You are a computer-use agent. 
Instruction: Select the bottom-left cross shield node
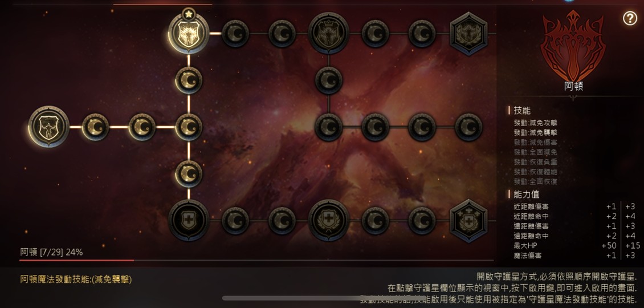[x=189, y=220]
